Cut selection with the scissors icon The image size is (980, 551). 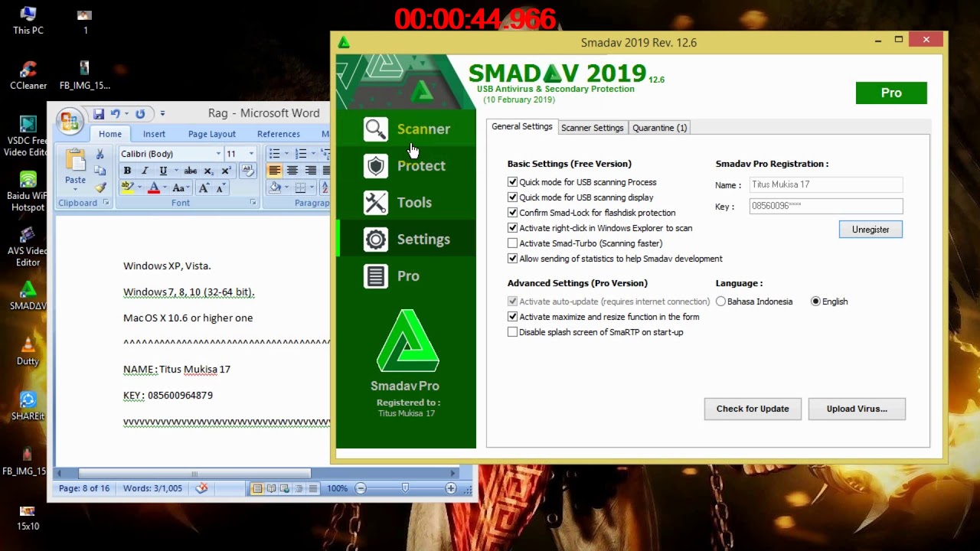(100, 155)
